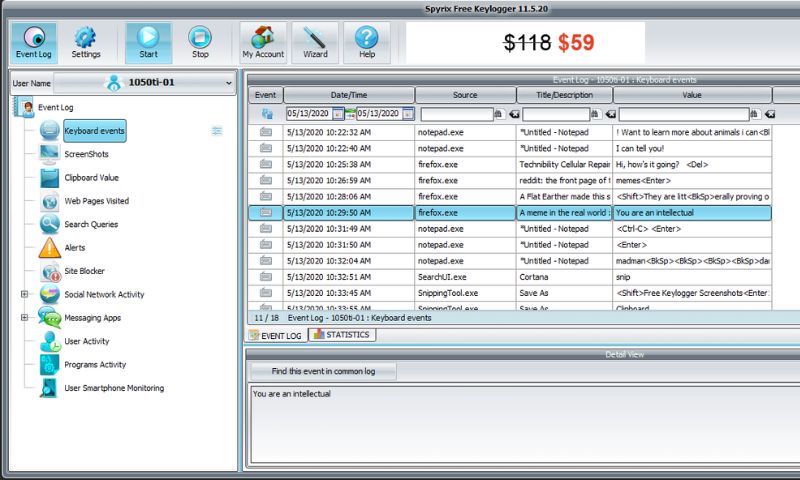Select the 'memes<Enter>' row

(510, 181)
